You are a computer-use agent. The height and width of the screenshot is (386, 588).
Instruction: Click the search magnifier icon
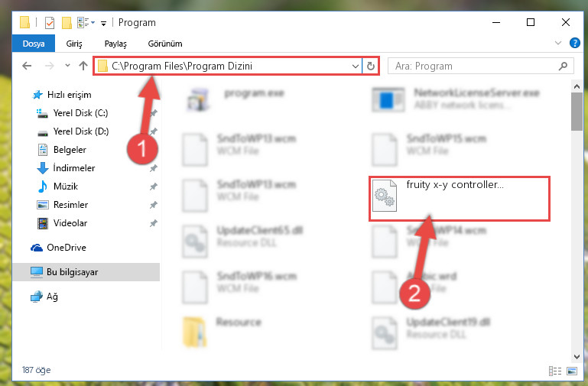pyautogui.click(x=563, y=66)
